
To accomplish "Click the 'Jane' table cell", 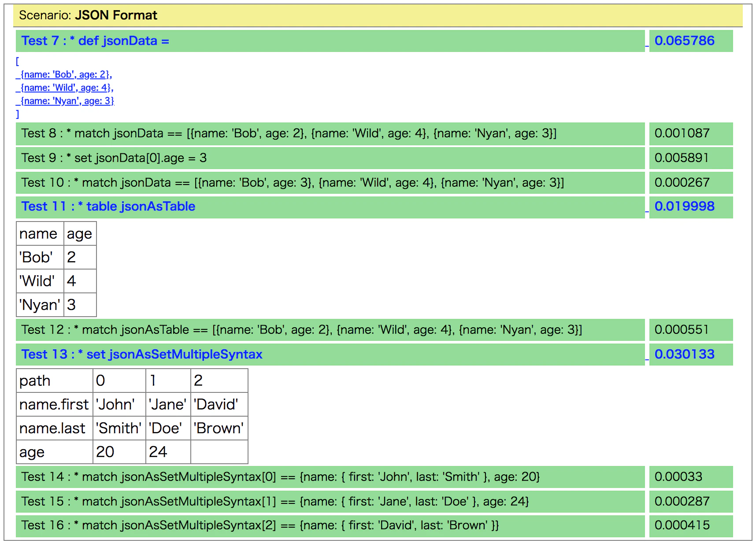I will pos(168,404).
